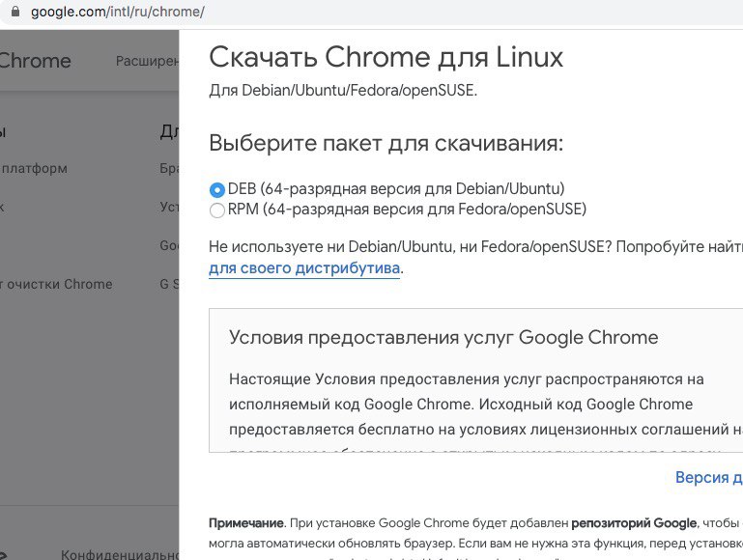Click bold 'репозиторий Google' text in note
The image size is (743, 560).
coord(634,523)
